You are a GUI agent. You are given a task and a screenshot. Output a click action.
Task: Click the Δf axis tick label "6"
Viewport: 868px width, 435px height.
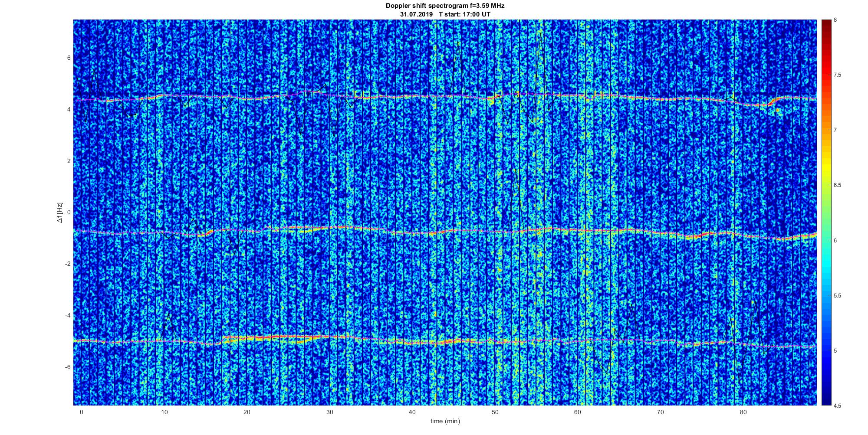[69, 58]
